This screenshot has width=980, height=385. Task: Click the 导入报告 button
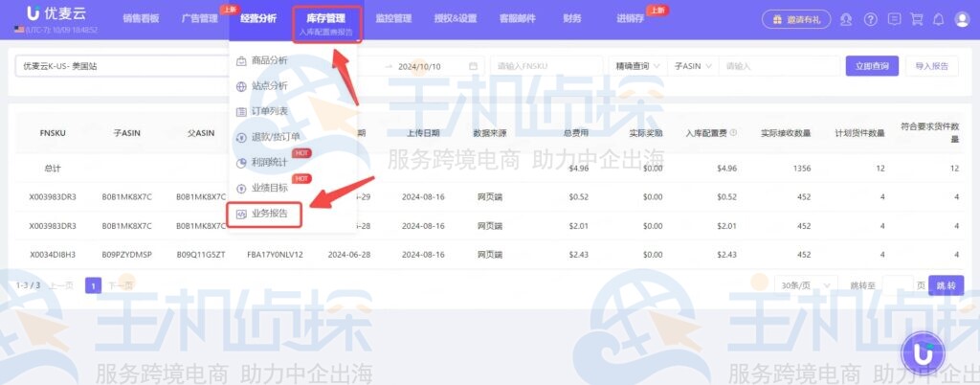(x=932, y=66)
